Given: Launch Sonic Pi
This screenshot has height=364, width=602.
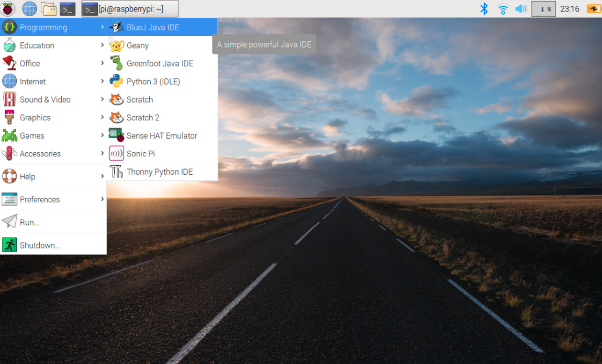Looking at the screenshot, I should (162, 153).
